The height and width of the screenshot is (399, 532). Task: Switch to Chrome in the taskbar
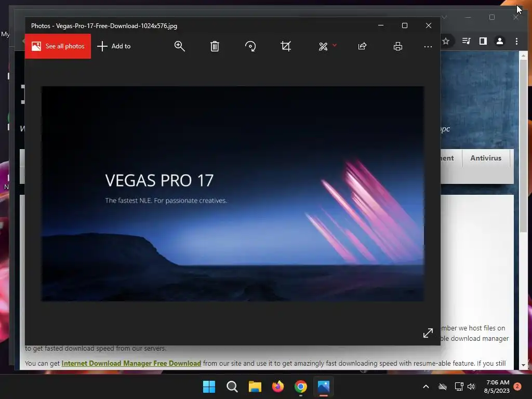coord(301,387)
